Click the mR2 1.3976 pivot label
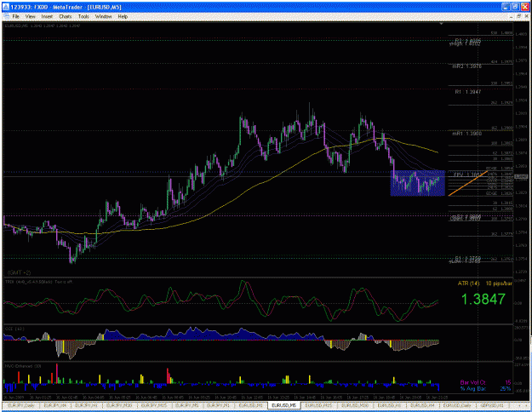Image resolution: width=532 pixels, height=412 pixels. tap(466, 66)
